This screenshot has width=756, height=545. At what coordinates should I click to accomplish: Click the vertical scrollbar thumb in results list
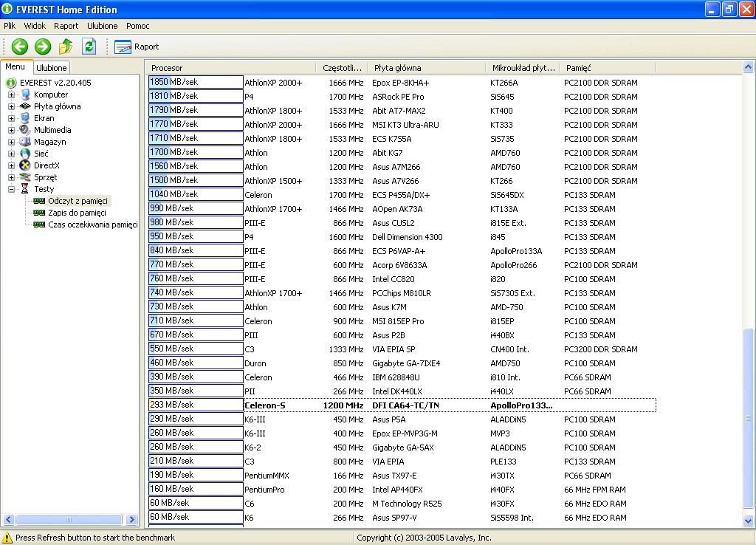tap(748, 418)
